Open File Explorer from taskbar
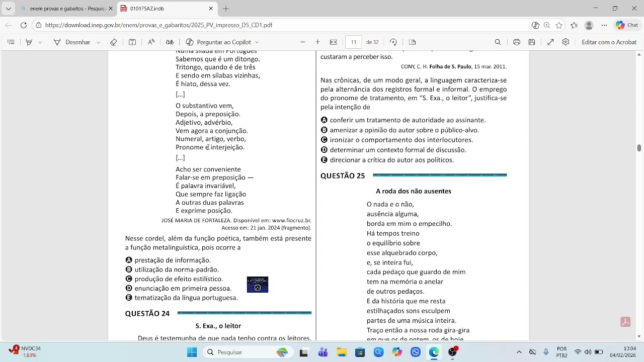The width and height of the screenshot is (644, 362). 342,352
